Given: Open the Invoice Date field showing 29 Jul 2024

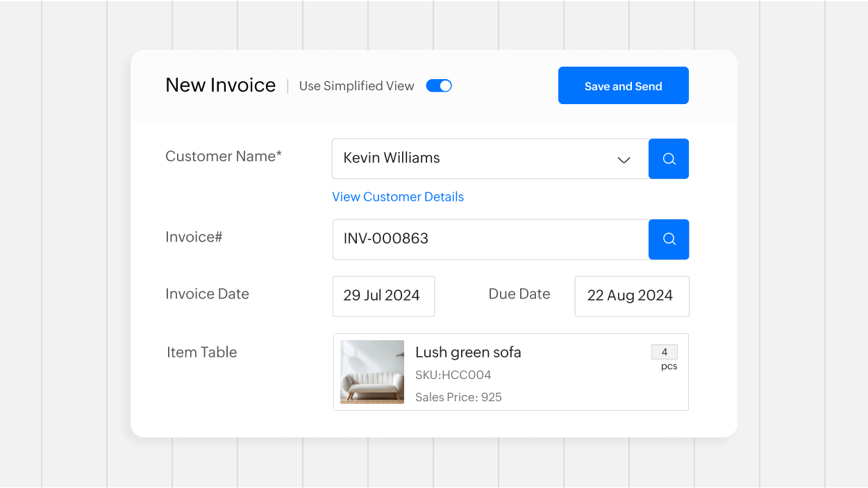Looking at the screenshot, I should tap(383, 296).
